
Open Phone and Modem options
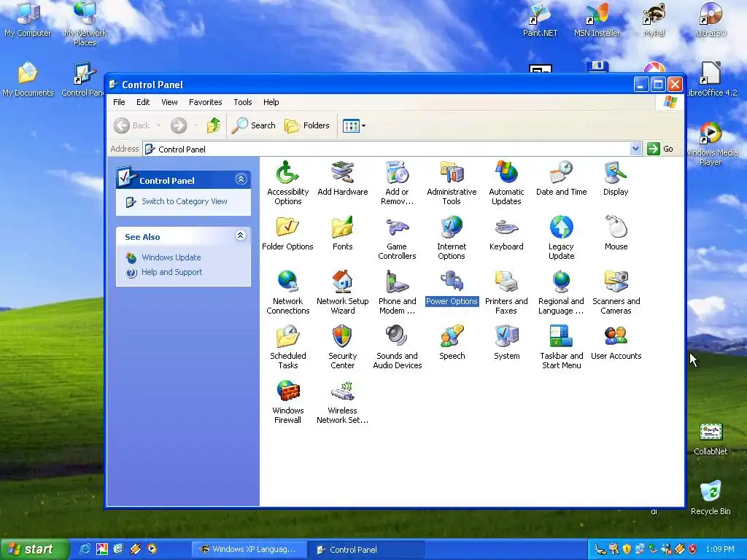point(397,292)
